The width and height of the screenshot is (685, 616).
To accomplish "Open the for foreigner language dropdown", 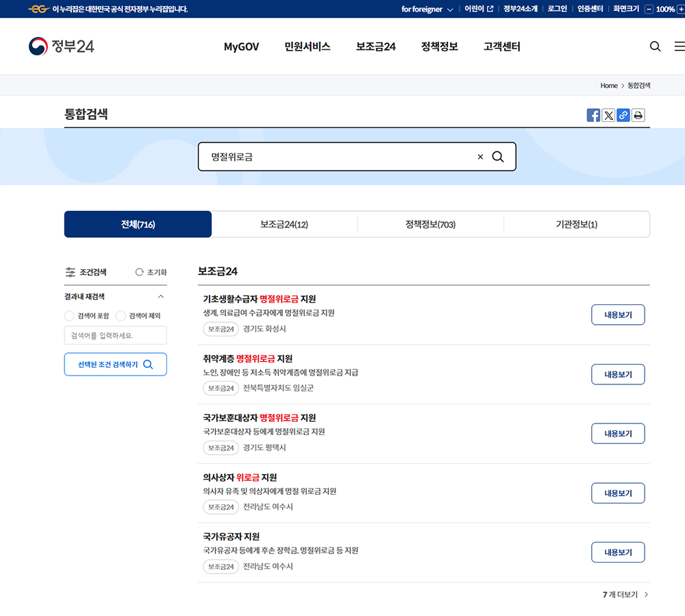I will point(426,9).
